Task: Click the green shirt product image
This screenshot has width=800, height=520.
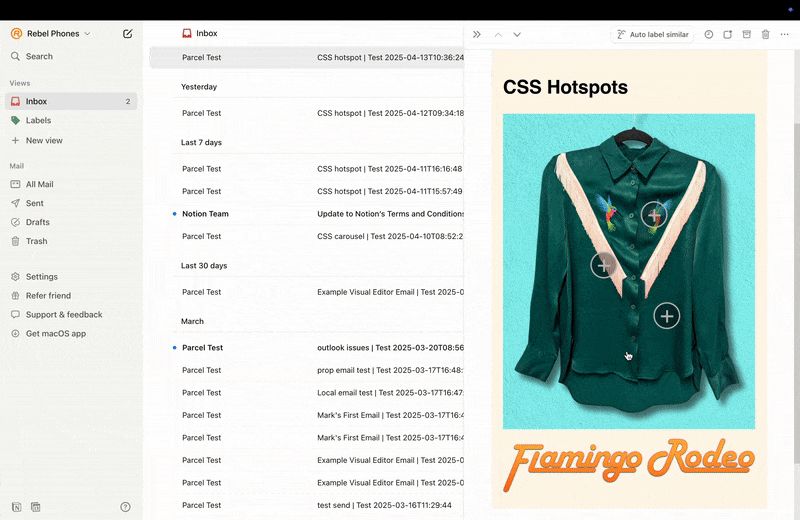Action: point(629,270)
